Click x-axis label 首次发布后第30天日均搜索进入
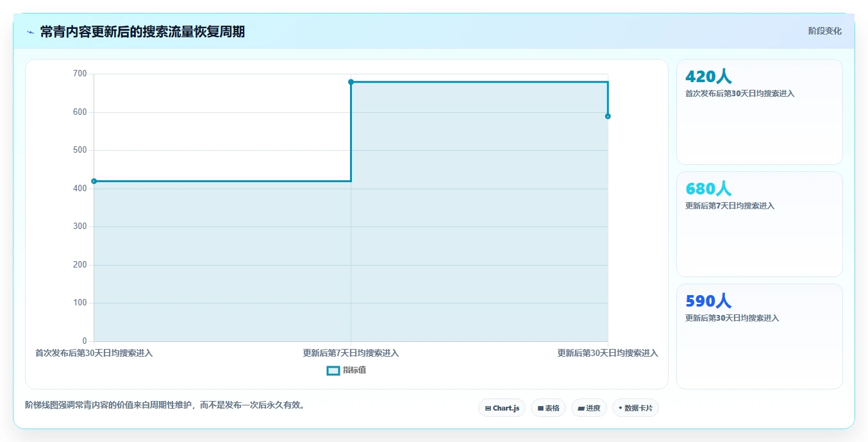This screenshot has height=442, width=868. click(94, 353)
